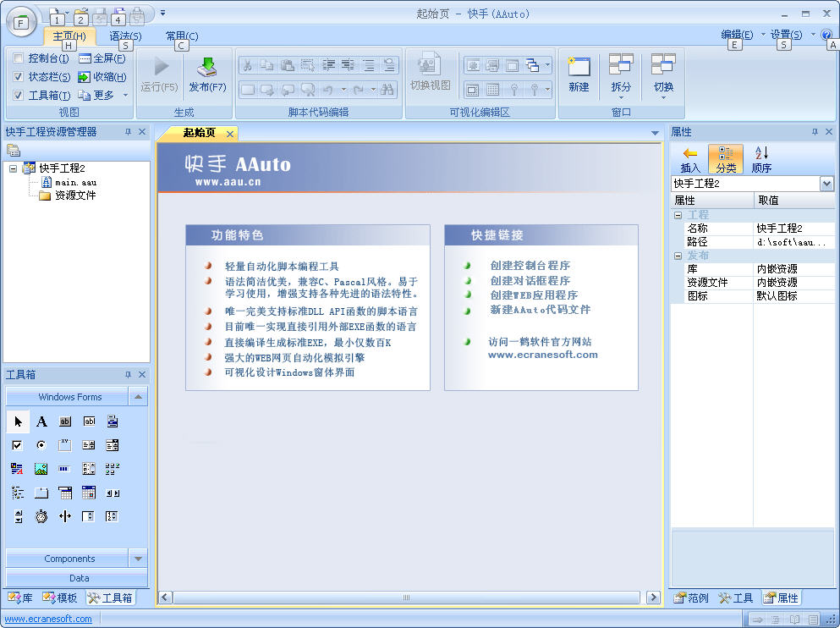Open the quick access toolbar customize arrow
Screen dimensions: 840x628
coord(163,13)
